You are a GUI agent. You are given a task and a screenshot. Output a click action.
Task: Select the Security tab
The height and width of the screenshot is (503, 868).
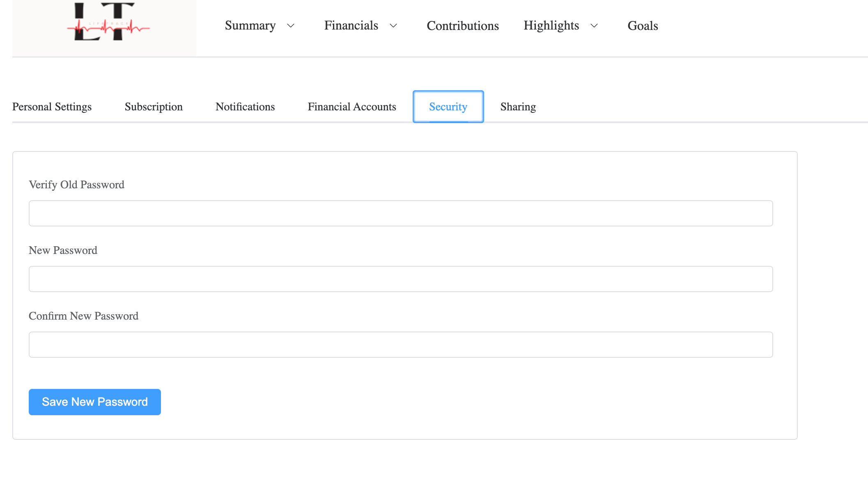[448, 107]
